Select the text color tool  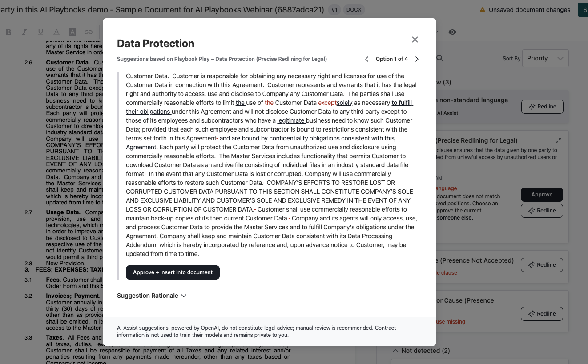[x=56, y=32]
